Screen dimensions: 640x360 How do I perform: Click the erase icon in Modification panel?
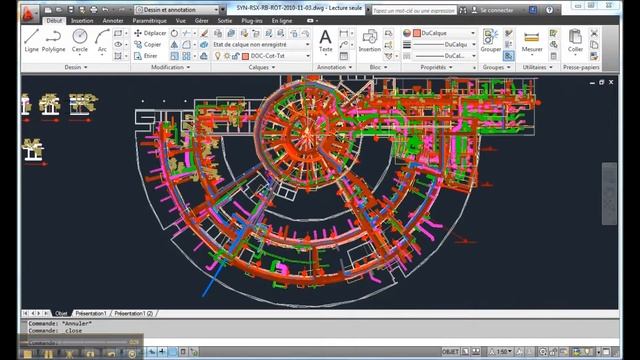(204, 33)
